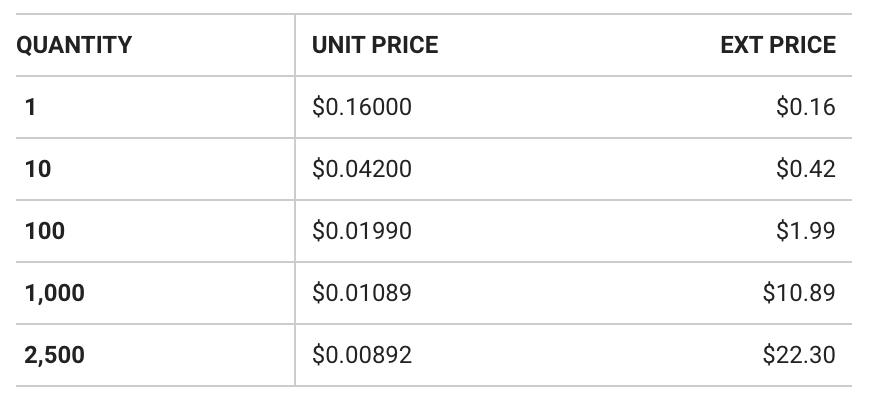This screenshot has width=878, height=398.
Task: Click the EXT PRICE column header
Action: pos(778,45)
